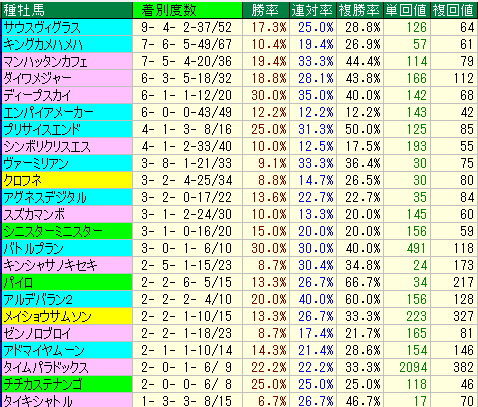Image resolution: width=478 pixels, height=407 pixels.
Task: Sort by the 単回値 column header
Action: pyautogui.click(x=406, y=10)
